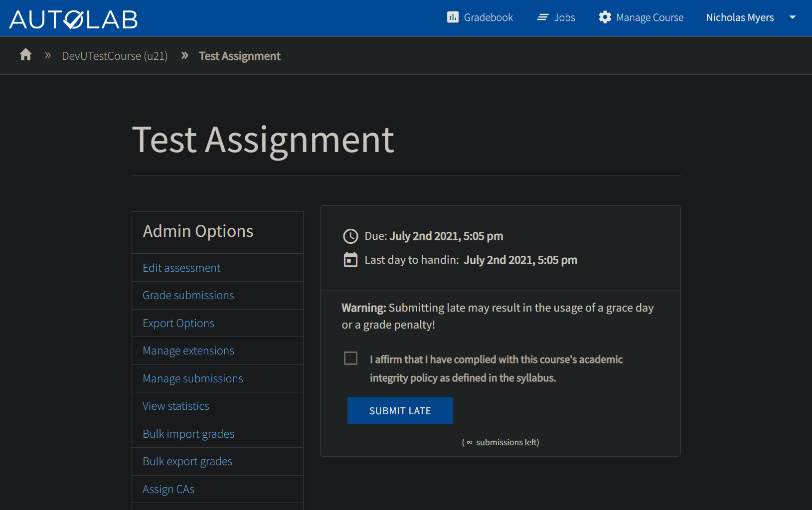Open Bulk export grades link

[x=187, y=461]
